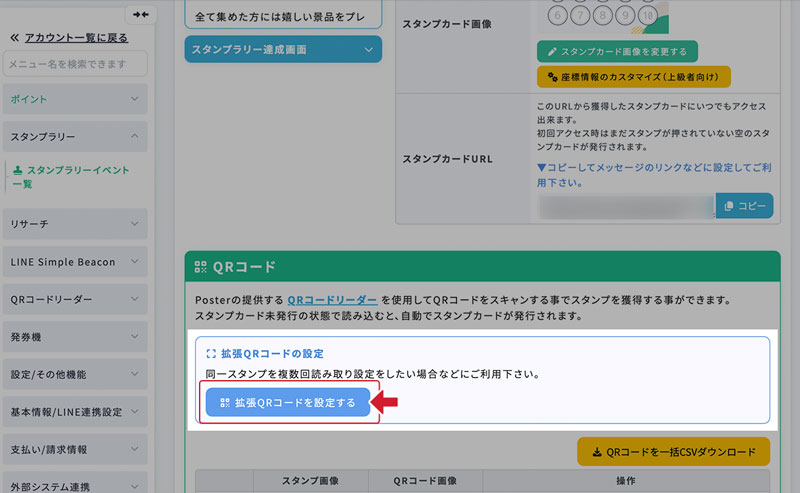Expand the リサーチ sidebar menu
This screenshot has height=493, width=800.
point(75,224)
